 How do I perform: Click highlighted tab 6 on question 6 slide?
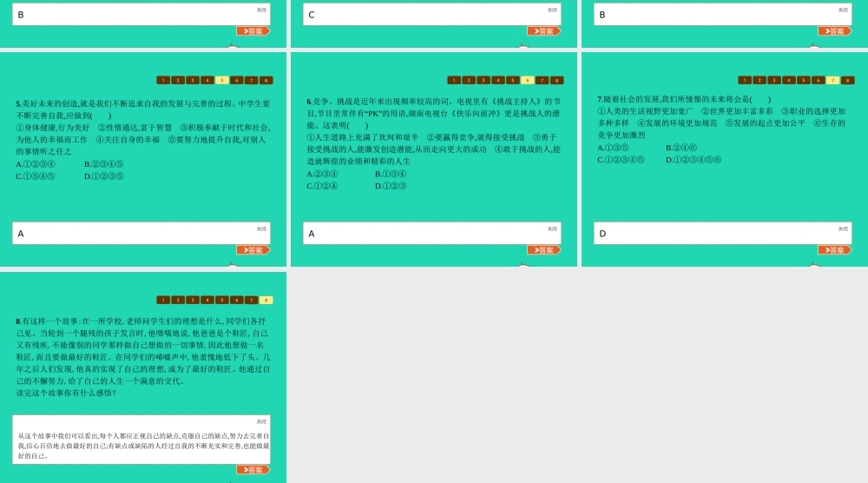[527, 80]
